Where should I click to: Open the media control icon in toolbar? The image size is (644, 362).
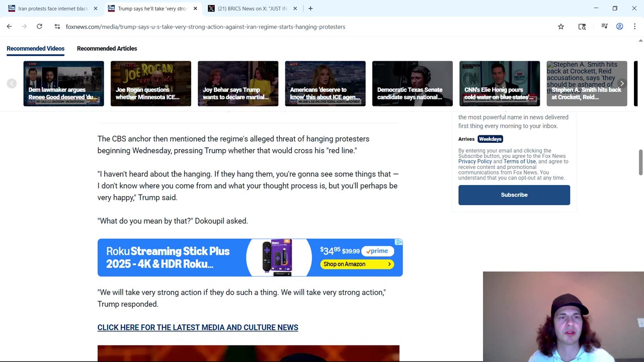(605, 27)
